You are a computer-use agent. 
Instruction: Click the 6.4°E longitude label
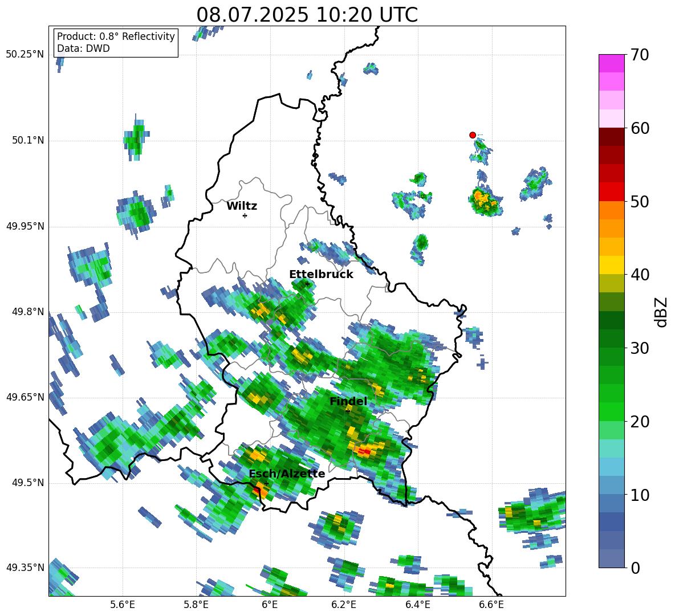(417, 605)
